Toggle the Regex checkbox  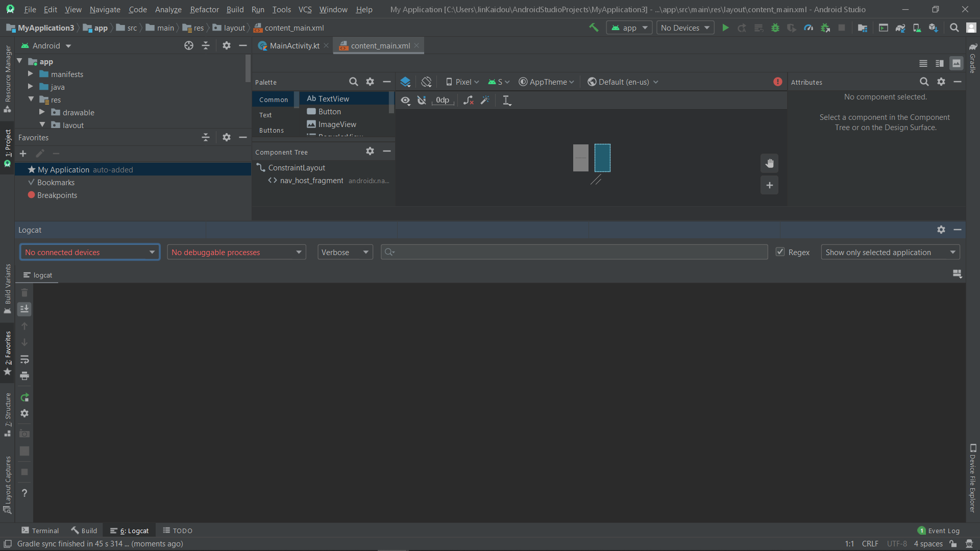tap(780, 252)
